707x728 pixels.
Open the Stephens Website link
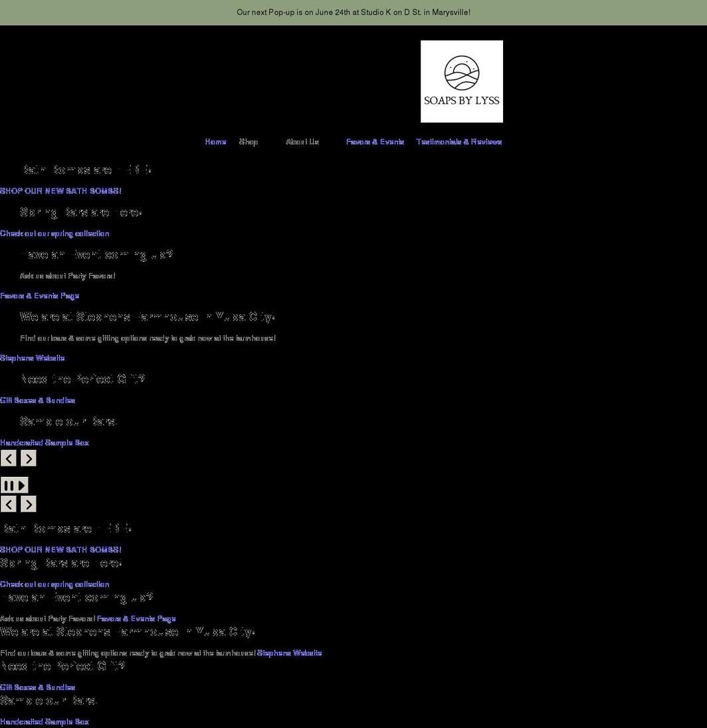(x=33, y=358)
